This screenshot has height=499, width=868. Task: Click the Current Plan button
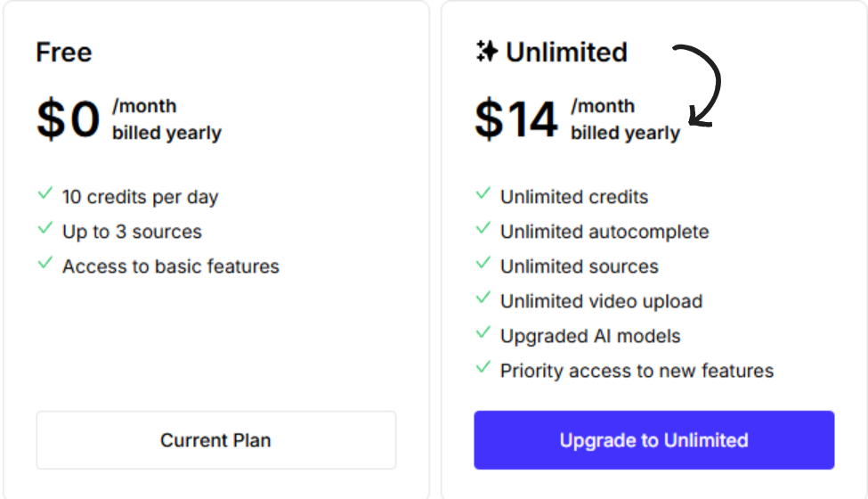point(215,440)
